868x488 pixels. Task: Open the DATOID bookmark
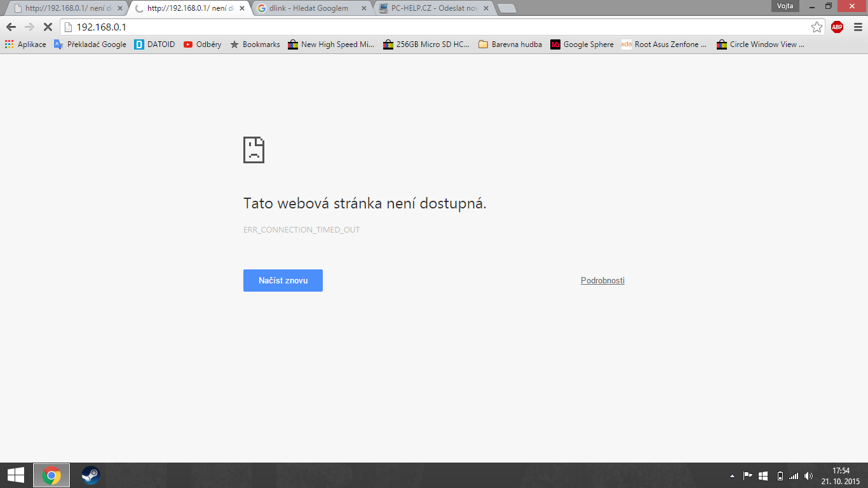[x=154, y=44]
